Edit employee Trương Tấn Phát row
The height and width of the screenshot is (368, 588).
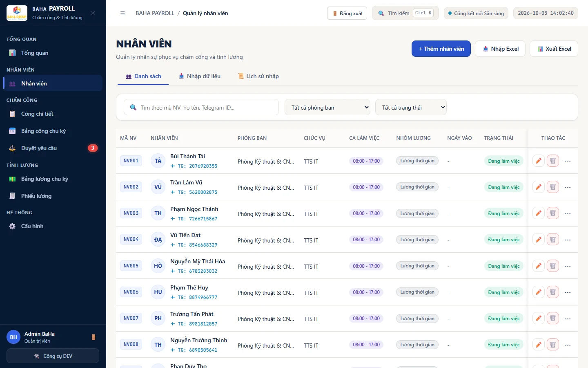pyautogui.click(x=539, y=319)
